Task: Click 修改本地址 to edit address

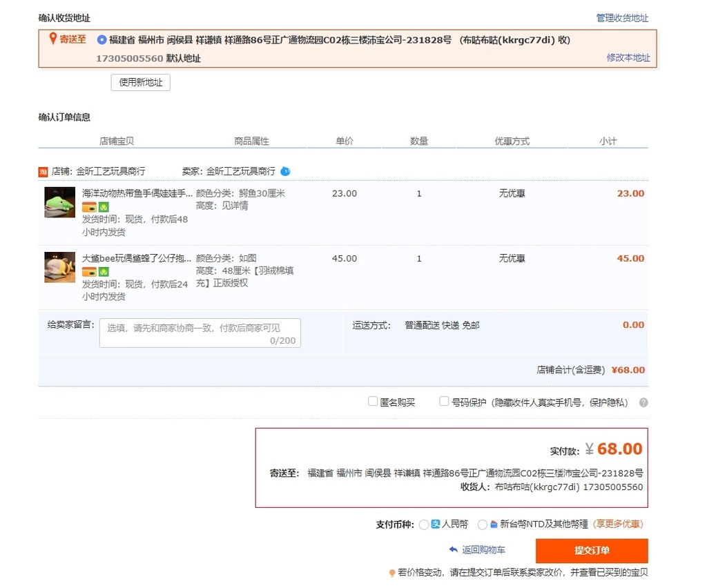Action: (x=628, y=58)
